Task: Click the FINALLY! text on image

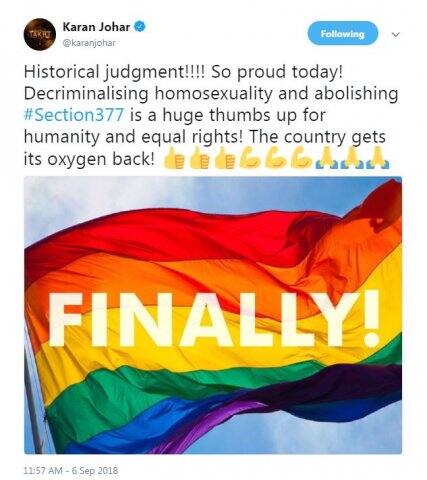Action: point(215,319)
